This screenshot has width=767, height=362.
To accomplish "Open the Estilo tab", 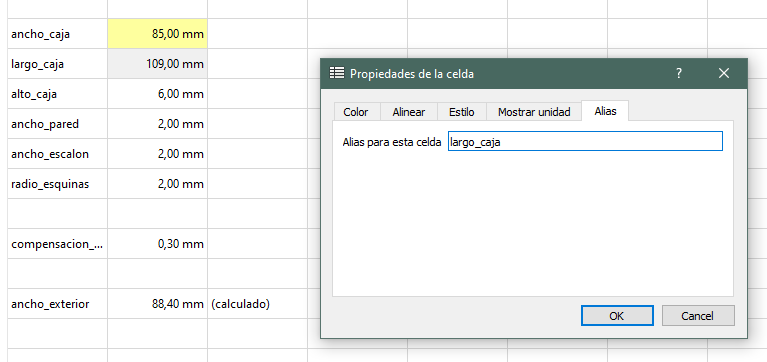I will [462, 112].
